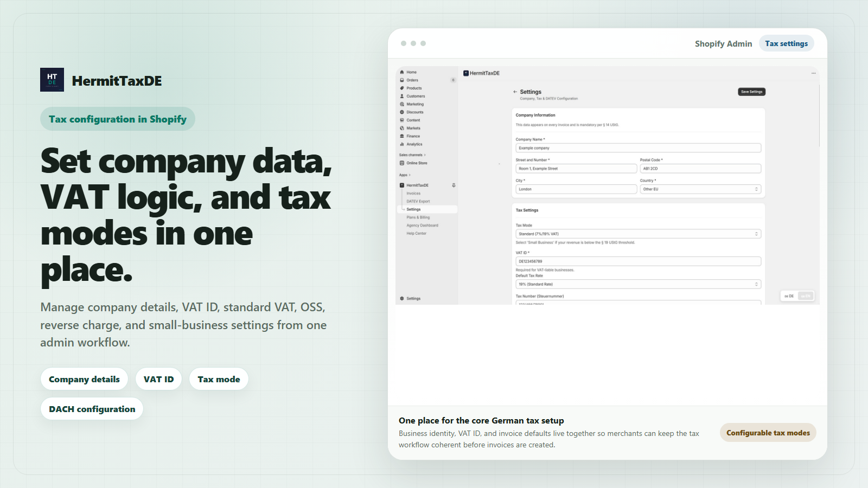
Task: Expand the Apps section chevron
Action: pyautogui.click(x=410, y=175)
